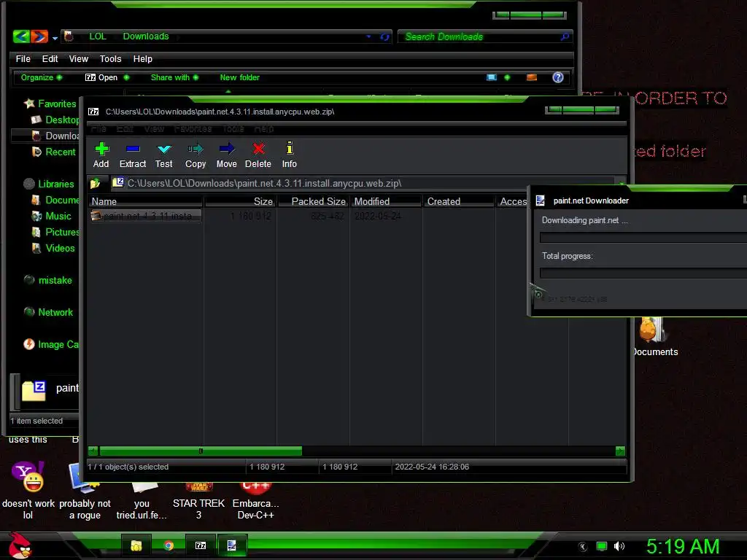Sort by Packed Size column in 7-Zip

313,201
